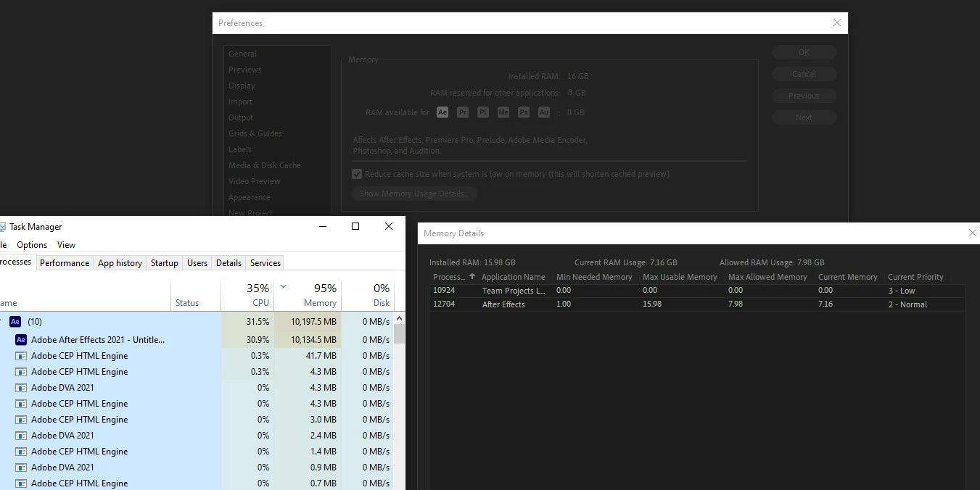Select Appearance in Preferences sidebar
The height and width of the screenshot is (490, 980).
(x=249, y=197)
